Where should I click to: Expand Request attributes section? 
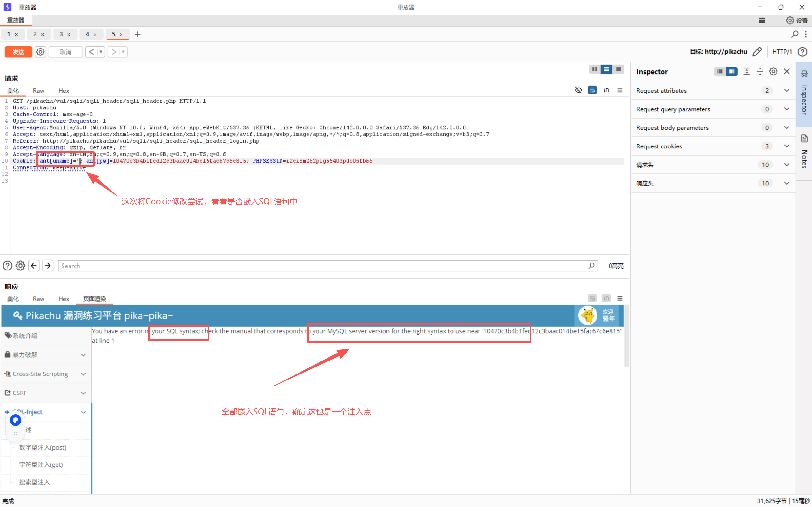787,91
